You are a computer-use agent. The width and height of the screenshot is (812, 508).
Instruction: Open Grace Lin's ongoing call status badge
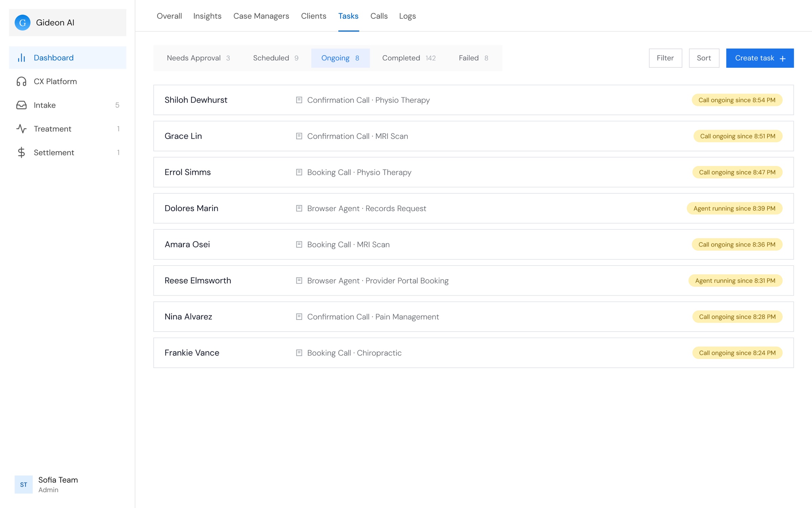(x=738, y=136)
